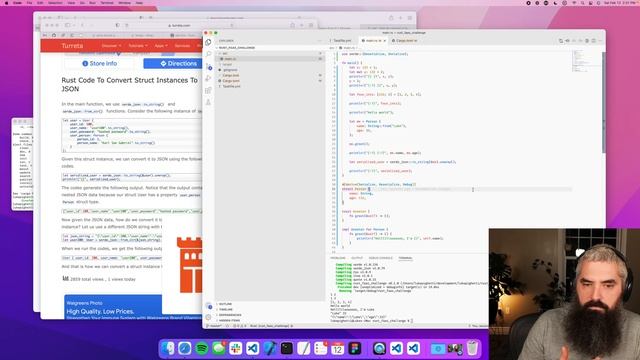
Task: Show the Output panel tab
Action: pos(357,258)
